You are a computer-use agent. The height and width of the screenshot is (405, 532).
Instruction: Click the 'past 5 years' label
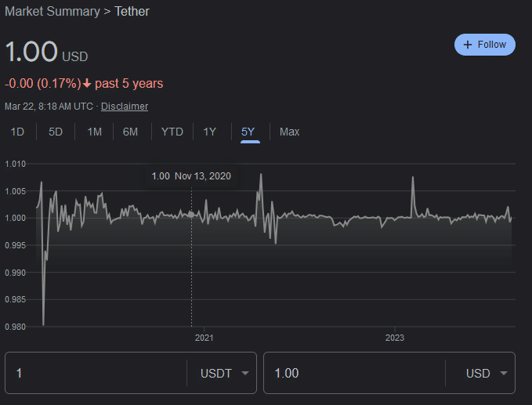click(x=129, y=84)
